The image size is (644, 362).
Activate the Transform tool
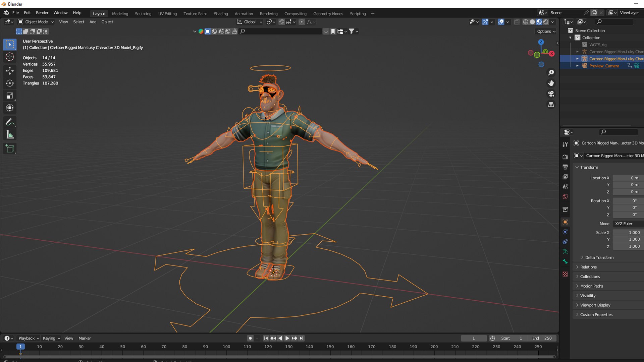click(x=10, y=108)
